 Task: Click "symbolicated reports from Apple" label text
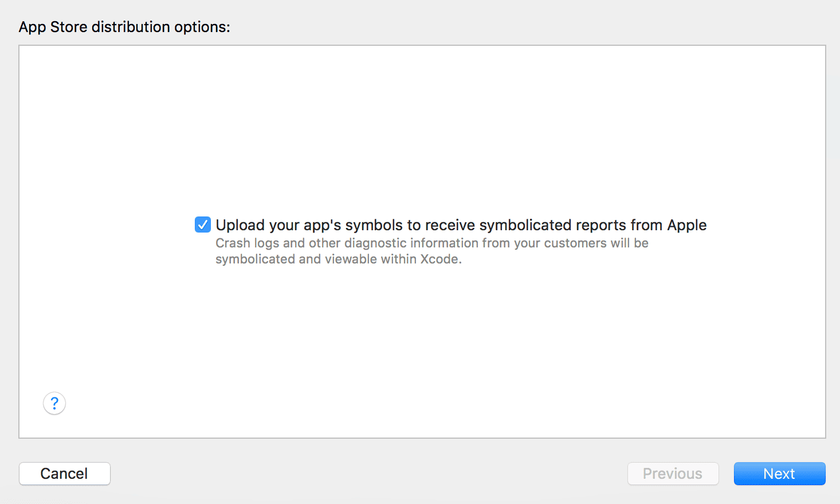(592, 225)
